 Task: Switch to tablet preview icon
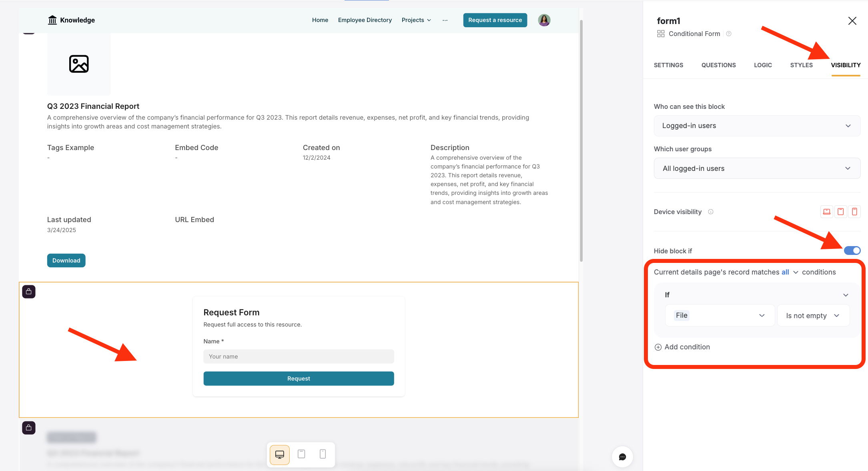click(x=301, y=454)
